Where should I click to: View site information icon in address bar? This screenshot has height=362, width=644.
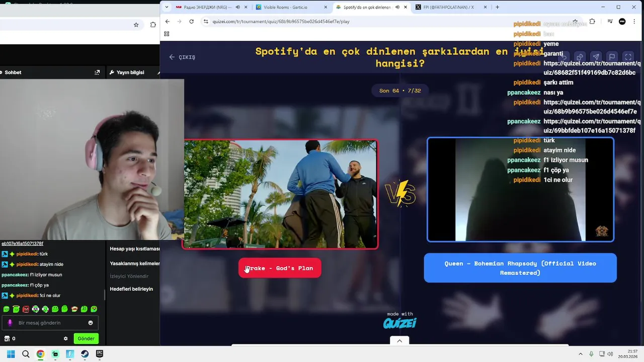click(205, 21)
